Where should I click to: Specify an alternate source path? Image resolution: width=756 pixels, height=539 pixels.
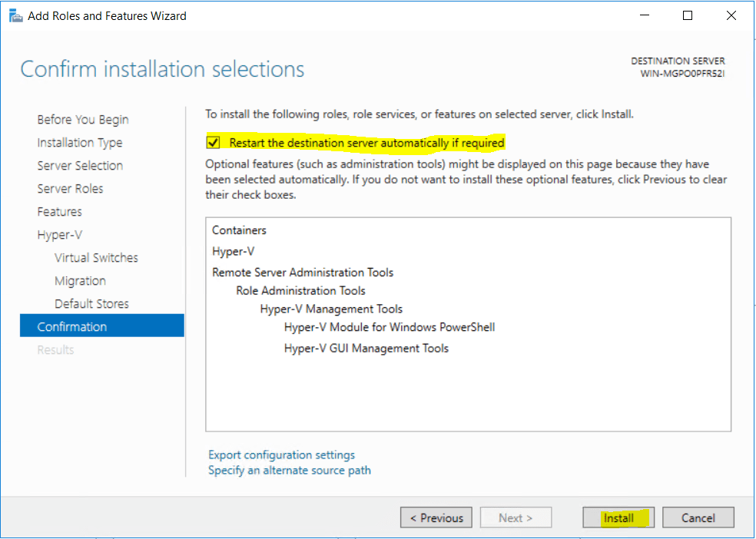[x=290, y=470]
